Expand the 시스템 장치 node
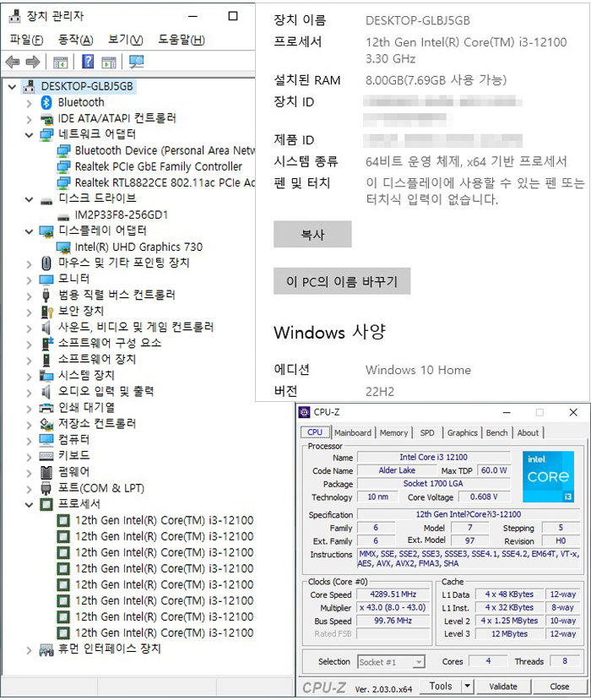This screenshot has height=700, width=591. click(29, 377)
